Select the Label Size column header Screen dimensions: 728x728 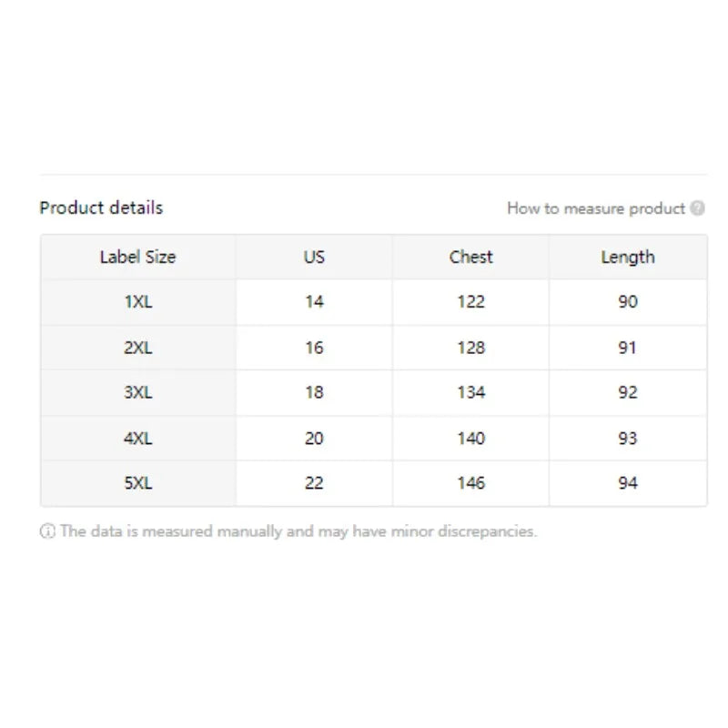pos(138,257)
